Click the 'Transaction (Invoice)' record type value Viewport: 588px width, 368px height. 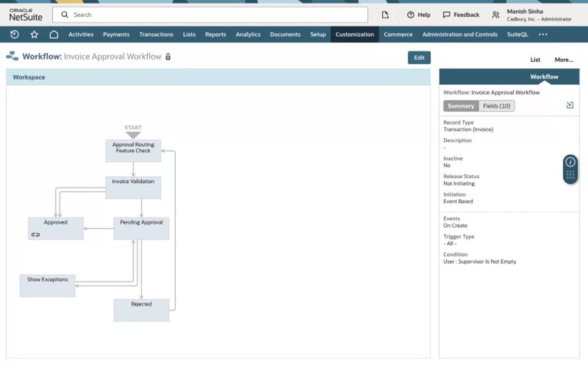pyautogui.click(x=468, y=130)
